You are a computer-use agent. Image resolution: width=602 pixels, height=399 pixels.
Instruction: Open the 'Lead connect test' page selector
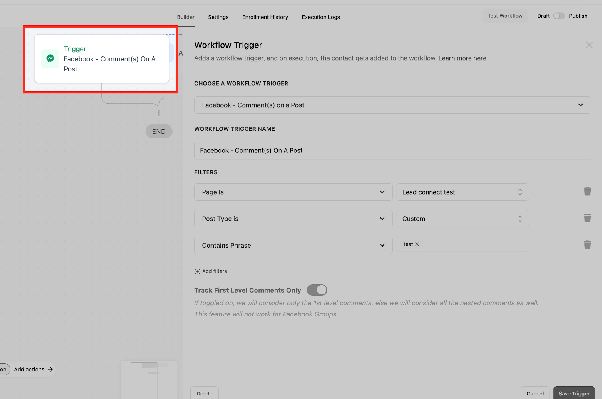(x=462, y=192)
